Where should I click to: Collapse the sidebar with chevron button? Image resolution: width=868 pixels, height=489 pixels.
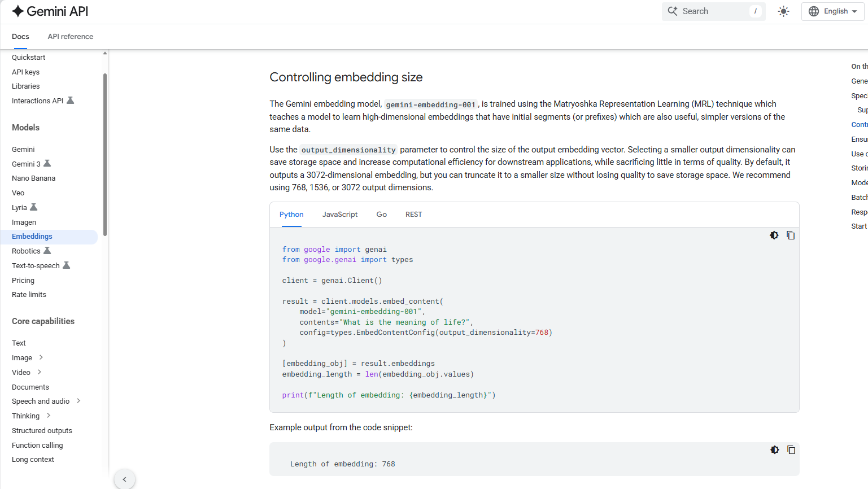coord(124,479)
